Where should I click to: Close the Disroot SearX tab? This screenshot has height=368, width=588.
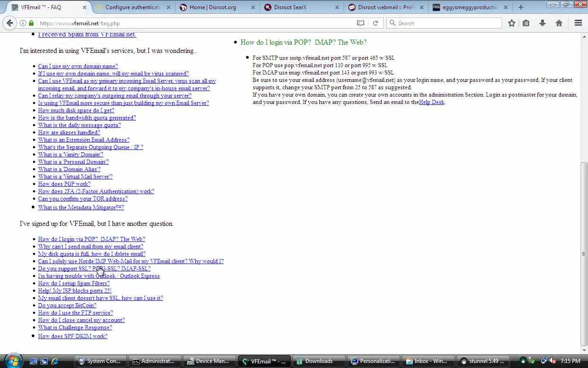(337, 7)
